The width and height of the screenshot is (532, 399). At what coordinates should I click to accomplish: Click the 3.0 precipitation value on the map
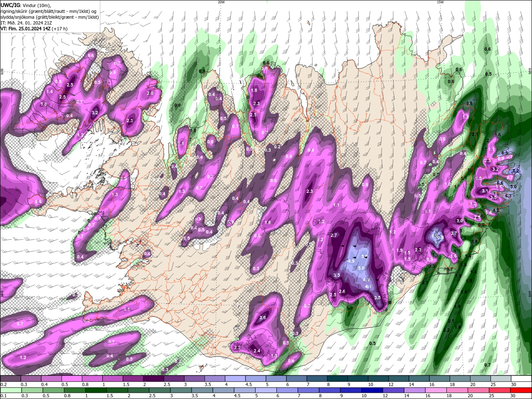459,221
